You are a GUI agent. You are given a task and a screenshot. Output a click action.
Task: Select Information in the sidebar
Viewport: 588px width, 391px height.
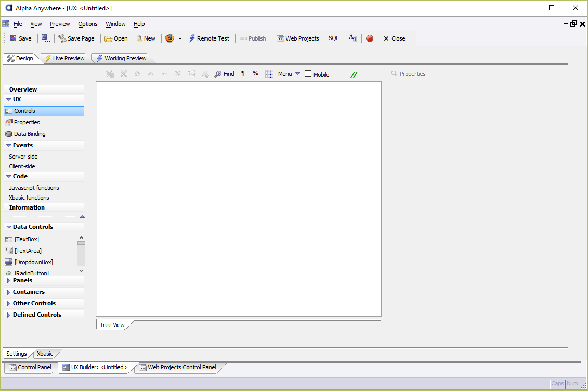pos(44,207)
